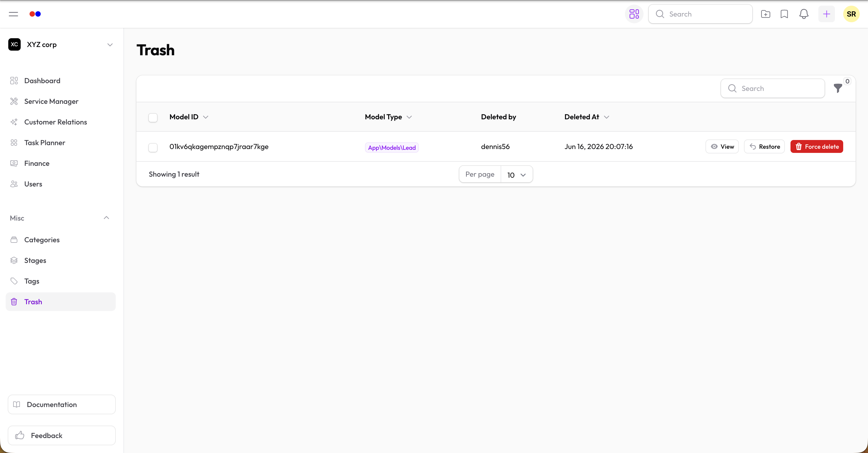868x453 pixels.
Task: Focus the Trash table Search field
Action: tap(773, 88)
